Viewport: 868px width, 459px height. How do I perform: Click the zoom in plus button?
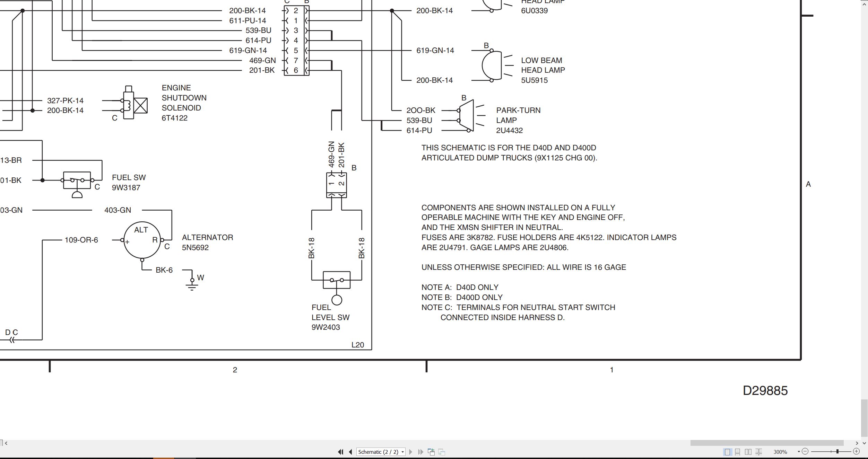(x=856, y=451)
